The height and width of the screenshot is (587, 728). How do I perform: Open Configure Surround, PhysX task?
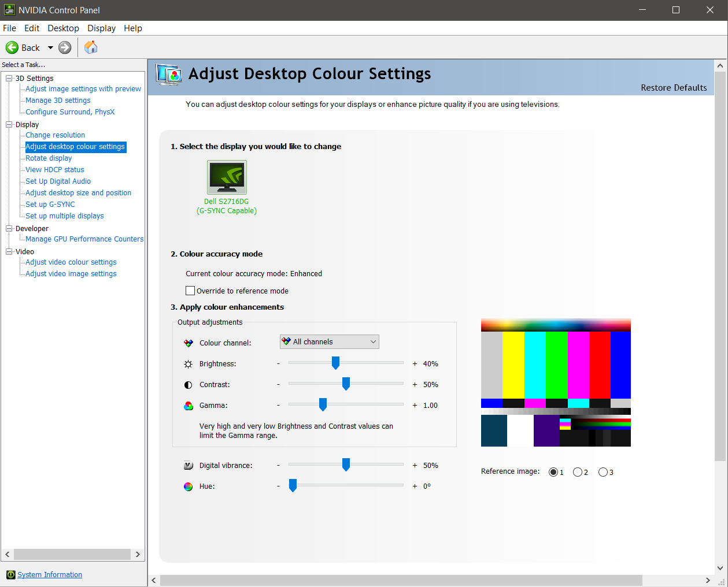pos(70,112)
